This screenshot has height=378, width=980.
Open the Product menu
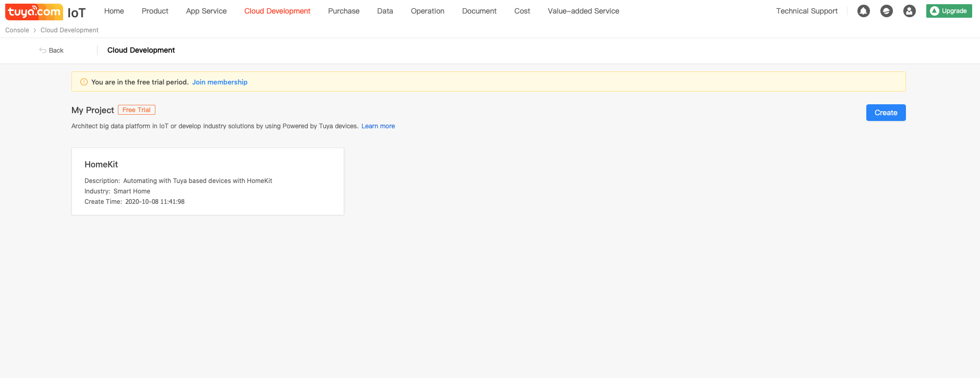click(155, 11)
